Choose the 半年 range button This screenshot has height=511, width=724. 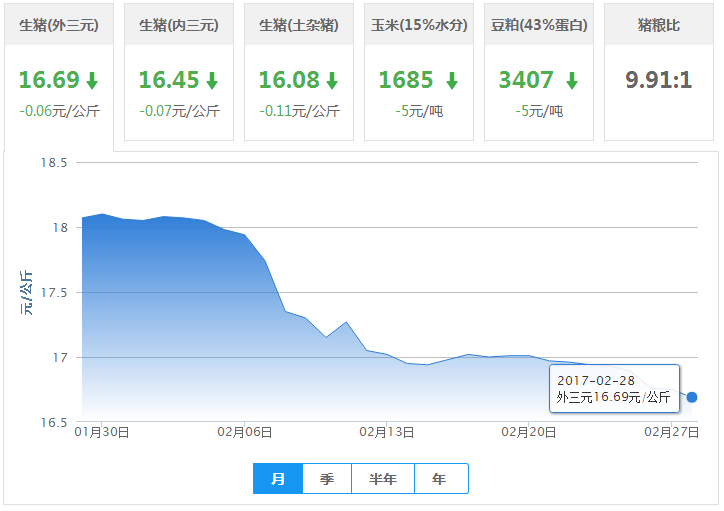pyautogui.click(x=383, y=479)
